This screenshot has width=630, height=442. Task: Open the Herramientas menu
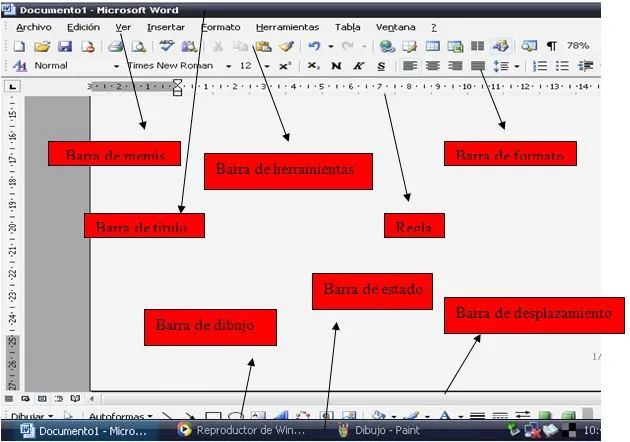pyautogui.click(x=287, y=27)
